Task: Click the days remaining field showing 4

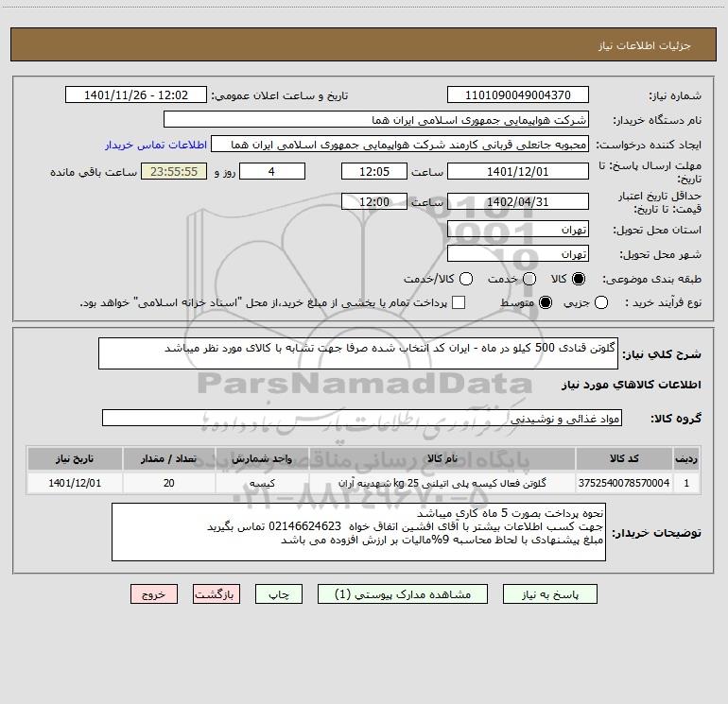Action: pos(272,172)
